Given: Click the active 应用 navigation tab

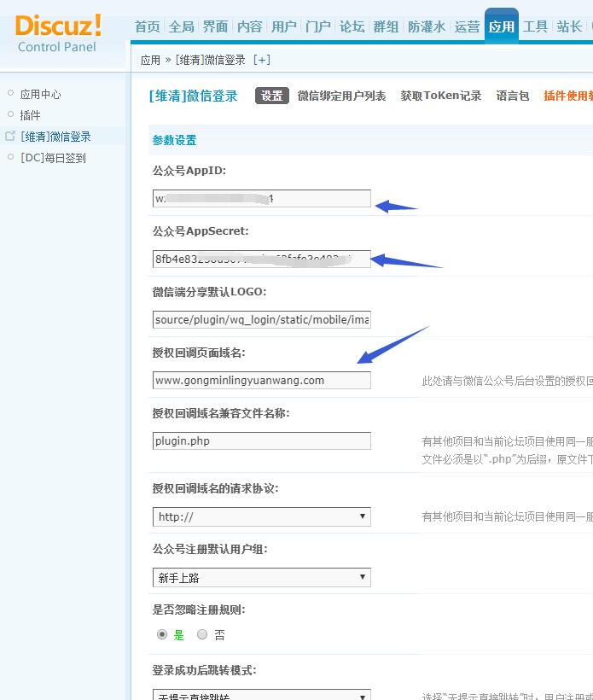Looking at the screenshot, I should (502, 26).
